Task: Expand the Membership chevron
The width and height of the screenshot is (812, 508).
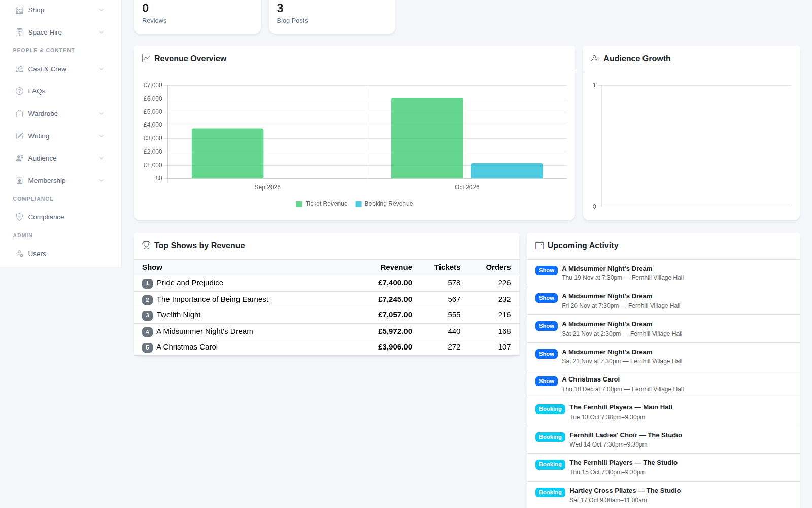Action: (101, 181)
